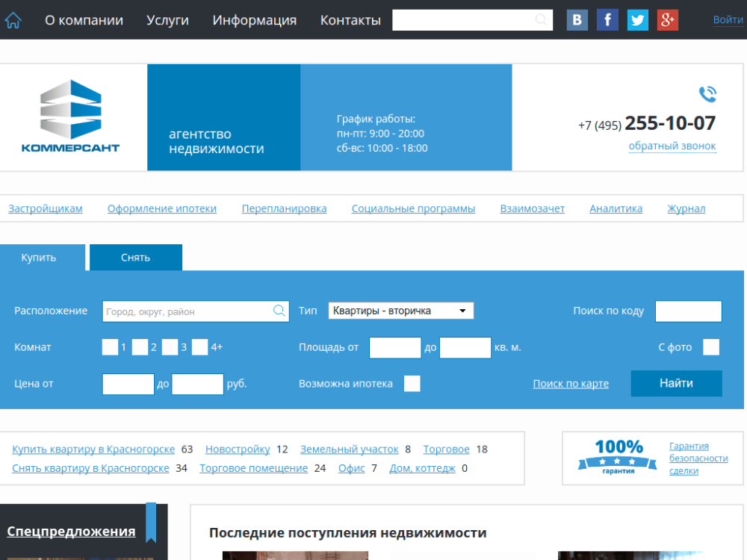Open Купить квартиру в Красногорске link
This screenshot has height=560, width=747.
(93, 449)
